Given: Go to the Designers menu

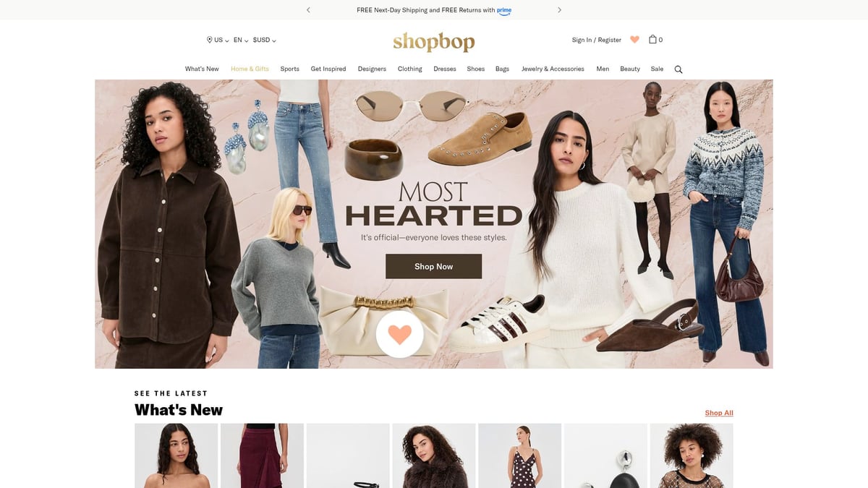Looking at the screenshot, I should click(x=372, y=69).
